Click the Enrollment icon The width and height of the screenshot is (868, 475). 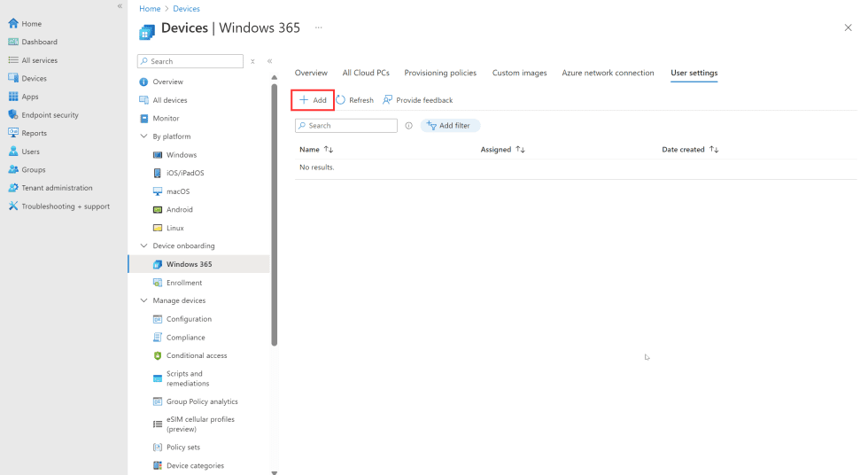tap(158, 283)
